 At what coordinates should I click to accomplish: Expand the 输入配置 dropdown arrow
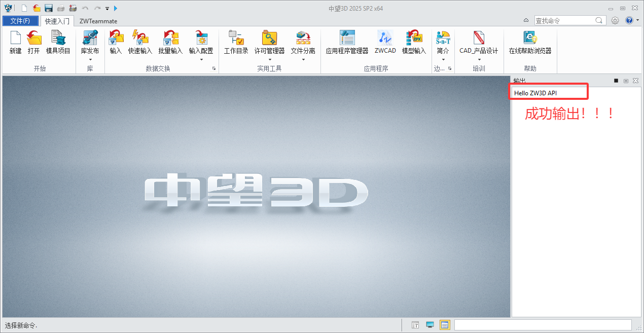[201, 59]
